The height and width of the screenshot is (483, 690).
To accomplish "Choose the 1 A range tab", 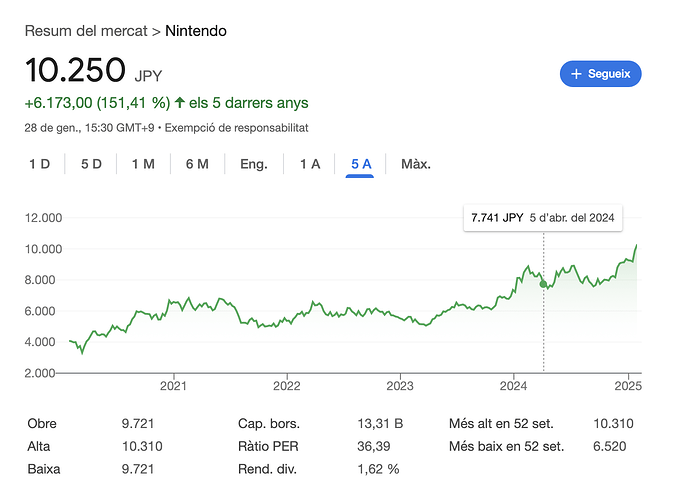I will pos(310,164).
